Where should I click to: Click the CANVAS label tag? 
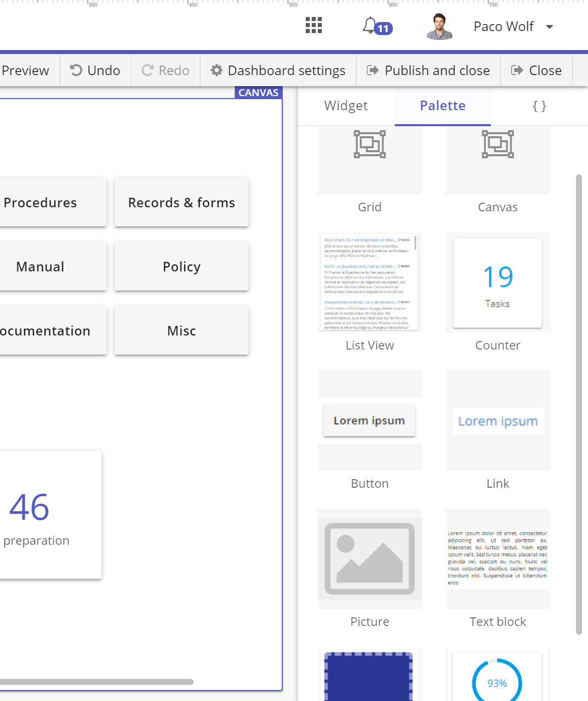[259, 93]
